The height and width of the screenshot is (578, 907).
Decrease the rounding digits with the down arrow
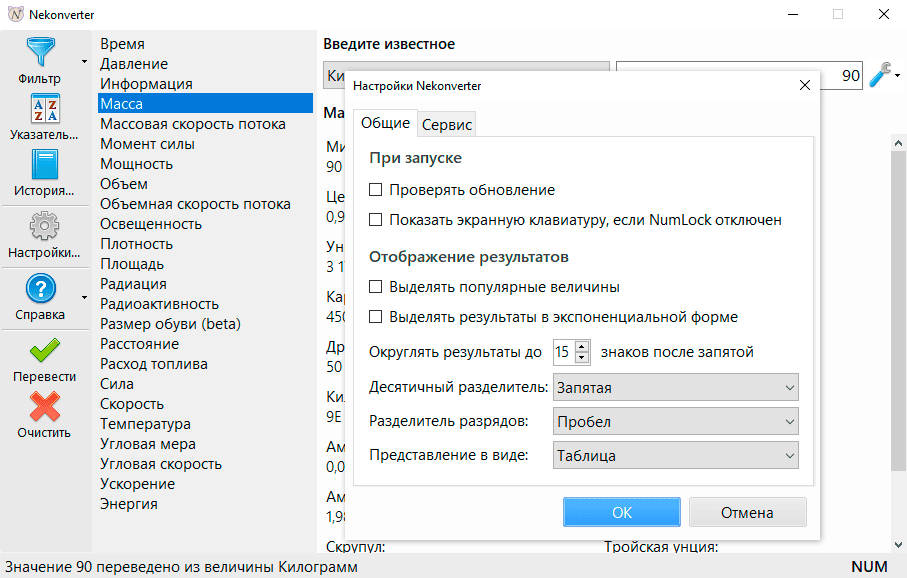coord(582,358)
